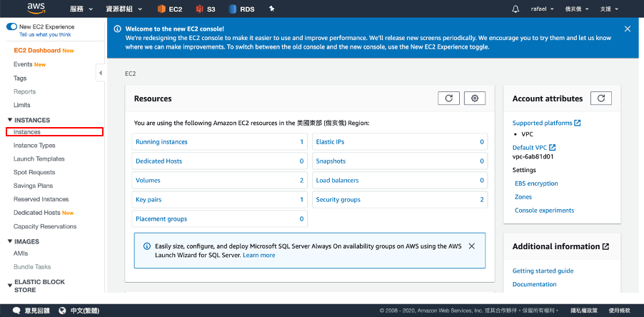Image resolution: width=644 pixels, height=317 pixels.
Task: Refresh the Resources panel
Action: click(x=448, y=98)
